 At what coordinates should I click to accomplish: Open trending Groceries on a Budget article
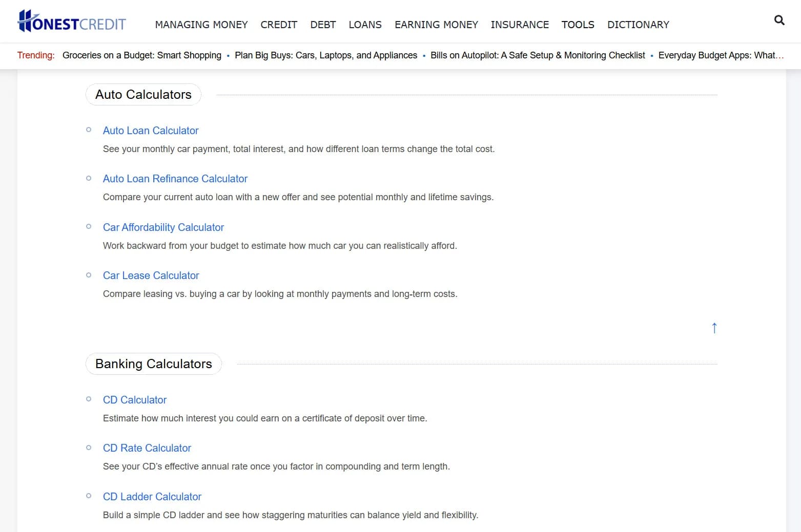pos(142,55)
